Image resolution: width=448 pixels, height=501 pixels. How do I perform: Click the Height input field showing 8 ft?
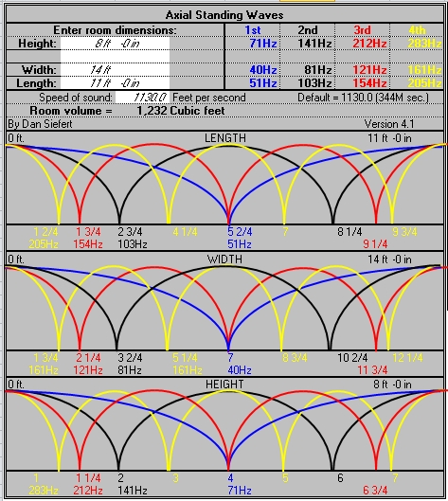click(x=115, y=44)
